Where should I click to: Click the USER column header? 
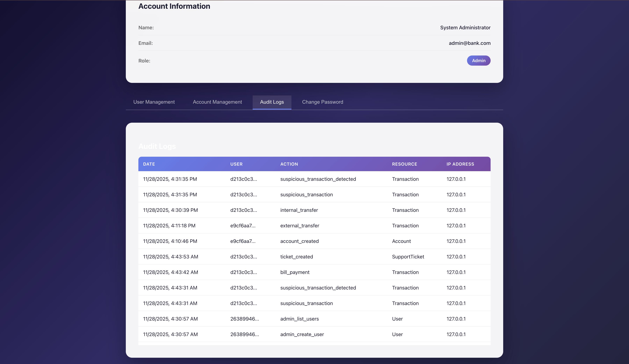coord(236,164)
